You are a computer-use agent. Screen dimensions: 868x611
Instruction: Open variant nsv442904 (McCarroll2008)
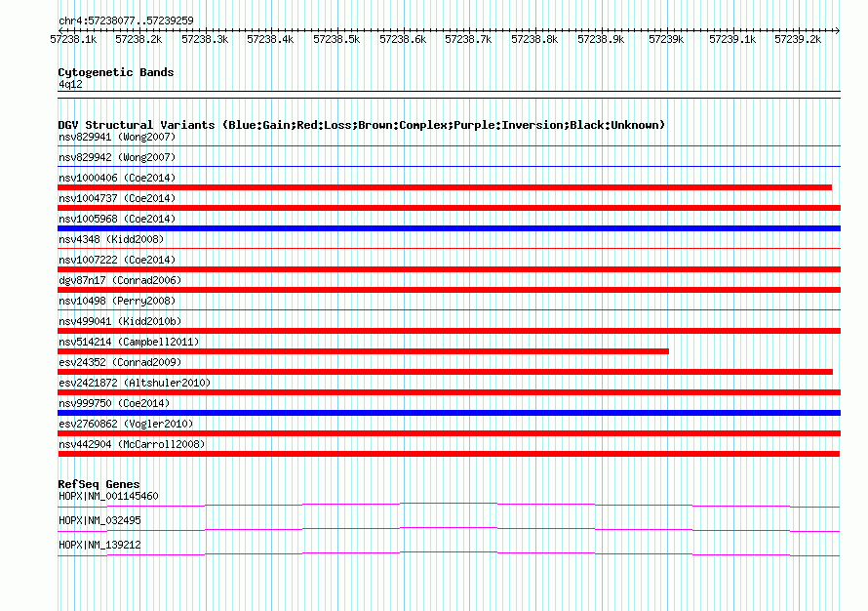point(132,444)
